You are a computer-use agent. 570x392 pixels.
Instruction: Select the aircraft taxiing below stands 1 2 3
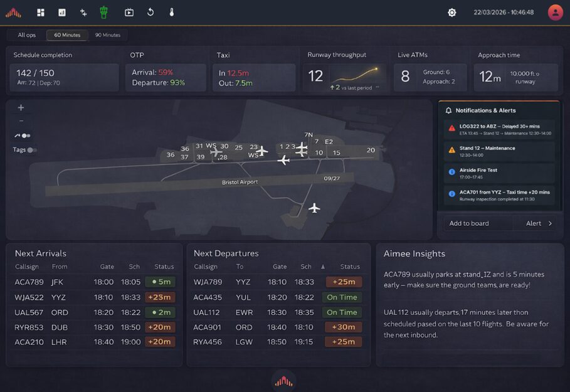[283, 160]
